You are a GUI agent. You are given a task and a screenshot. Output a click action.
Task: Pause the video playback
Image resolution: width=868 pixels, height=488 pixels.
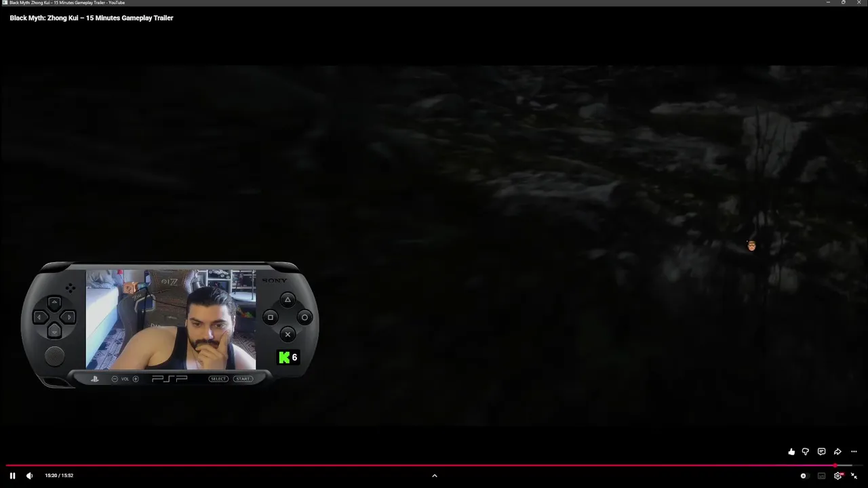12,476
